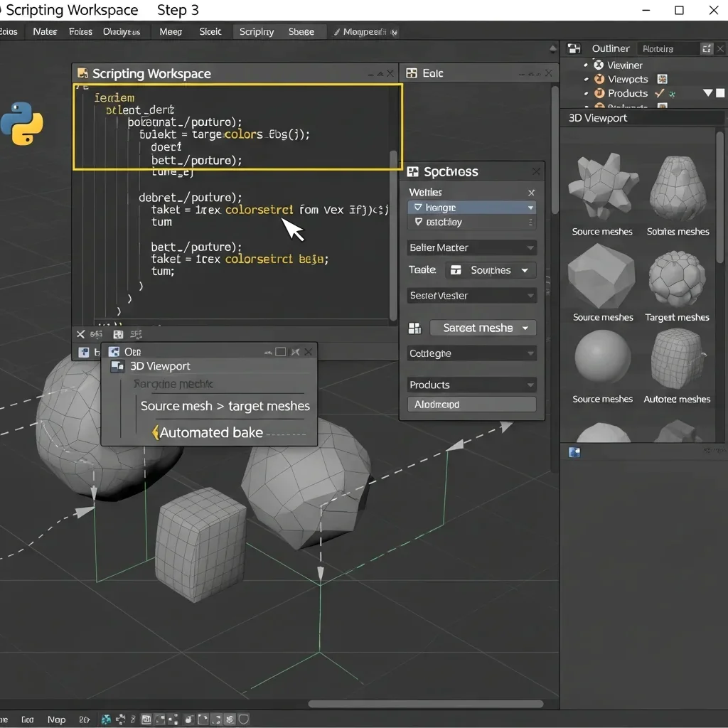Viewport: 728px width, 728px height.
Task: Click the yellow Automated bake marker icon
Action: (x=156, y=432)
